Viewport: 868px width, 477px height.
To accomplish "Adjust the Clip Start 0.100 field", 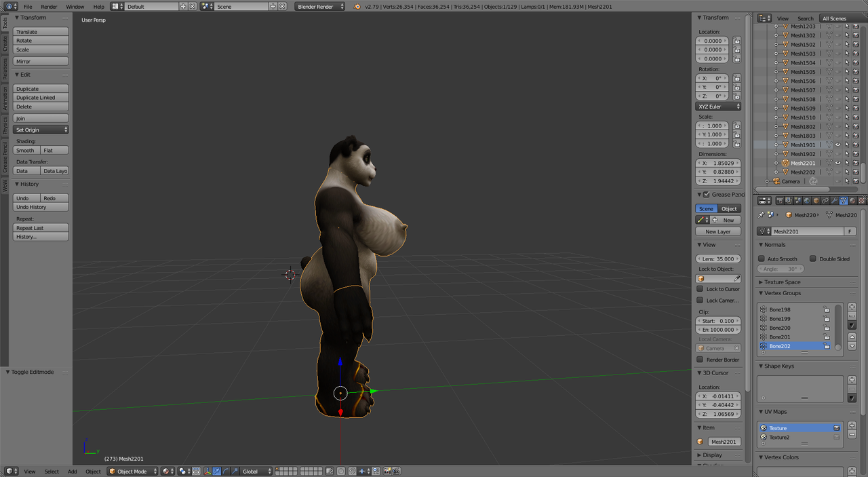I will click(x=718, y=320).
